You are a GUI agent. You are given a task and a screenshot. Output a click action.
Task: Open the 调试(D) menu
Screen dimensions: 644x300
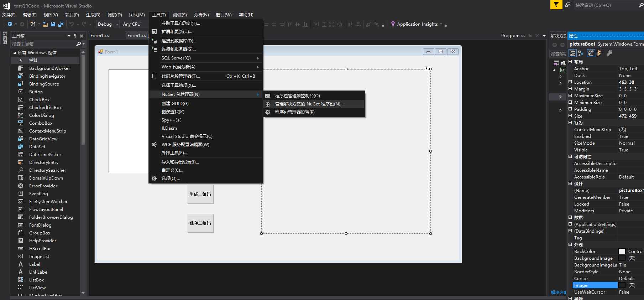pos(115,15)
